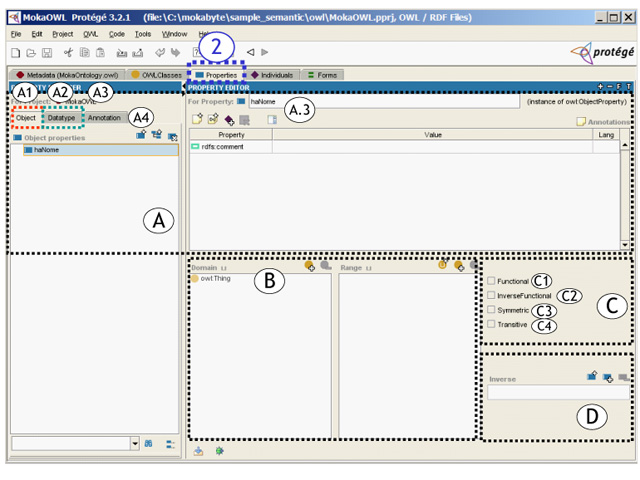This screenshot has width=640, height=480.
Task: Open the Code menu
Action: point(117,34)
